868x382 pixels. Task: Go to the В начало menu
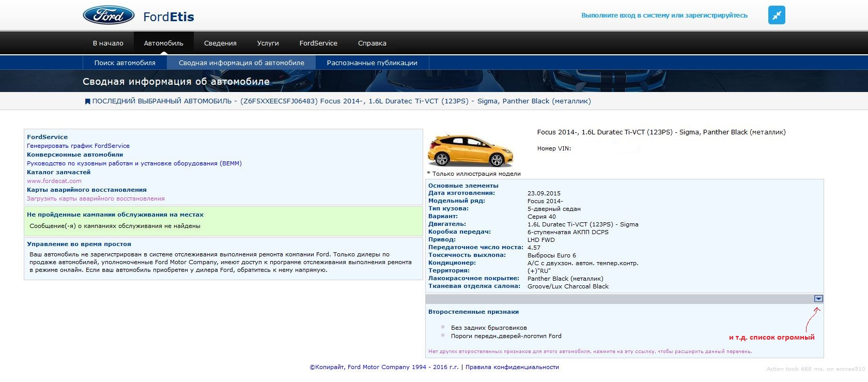(108, 43)
